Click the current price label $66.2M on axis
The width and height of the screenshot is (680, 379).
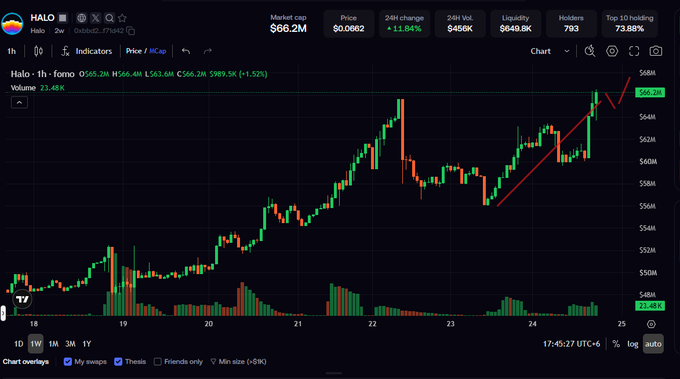coord(650,92)
